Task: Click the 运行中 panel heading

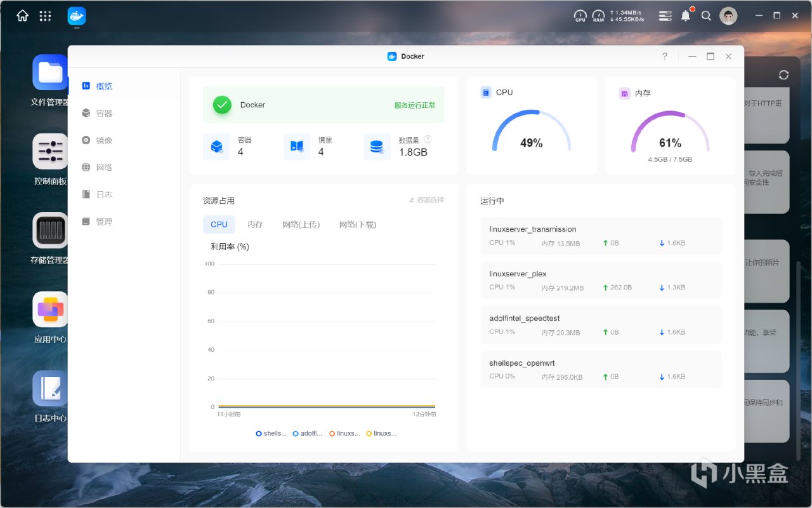Action: click(x=492, y=201)
